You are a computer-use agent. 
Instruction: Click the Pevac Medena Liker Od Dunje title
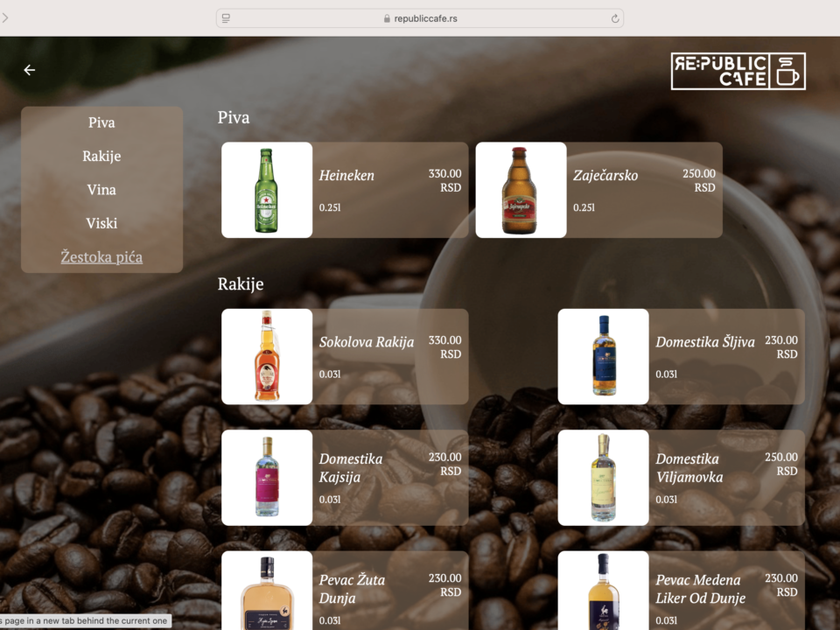pyautogui.click(x=700, y=589)
